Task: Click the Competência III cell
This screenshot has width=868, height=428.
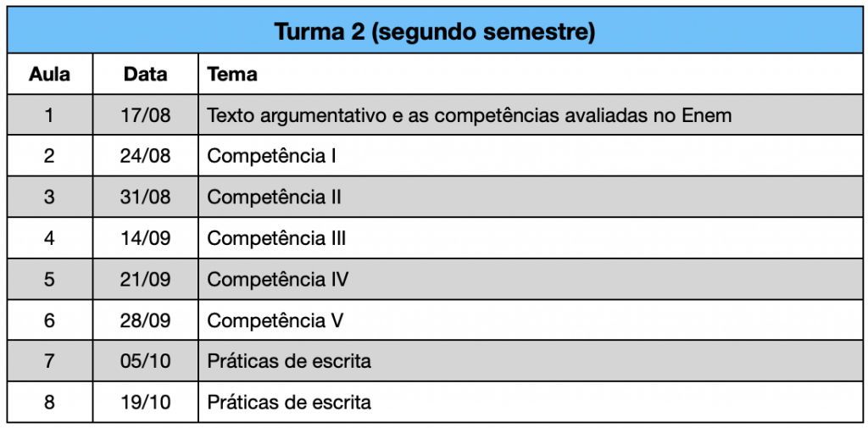Action: pyautogui.click(x=530, y=237)
